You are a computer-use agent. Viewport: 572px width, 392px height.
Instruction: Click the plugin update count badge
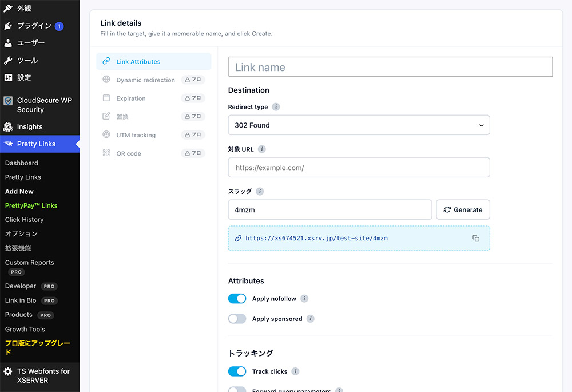(59, 26)
